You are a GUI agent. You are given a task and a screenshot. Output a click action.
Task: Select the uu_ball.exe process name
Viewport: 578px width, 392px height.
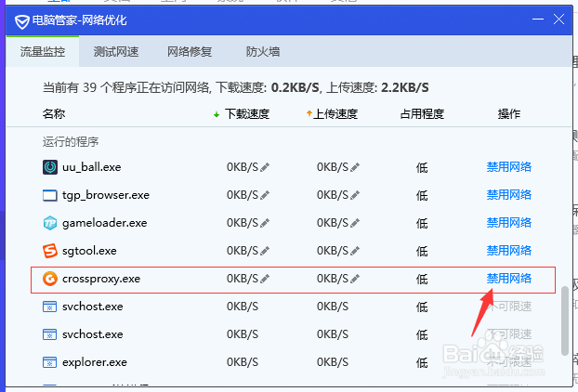click(x=92, y=167)
